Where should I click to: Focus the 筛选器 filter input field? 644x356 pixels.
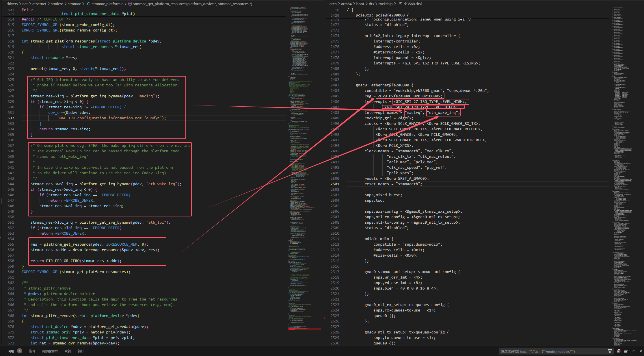coord(552,351)
